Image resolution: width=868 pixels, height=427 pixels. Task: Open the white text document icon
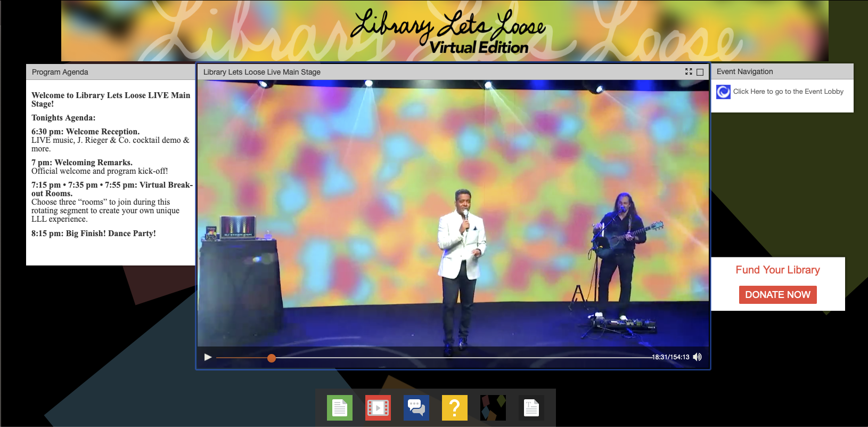pyautogui.click(x=531, y=408)
